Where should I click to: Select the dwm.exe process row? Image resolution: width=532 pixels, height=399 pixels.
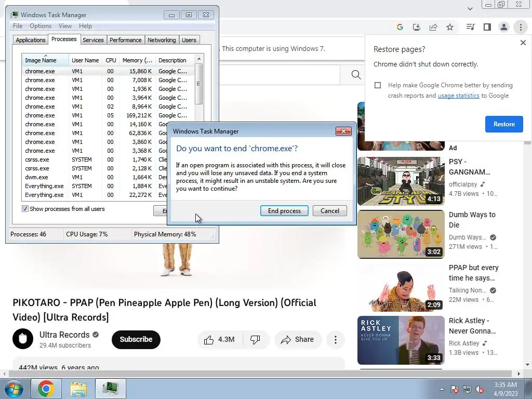click(95, 177)
